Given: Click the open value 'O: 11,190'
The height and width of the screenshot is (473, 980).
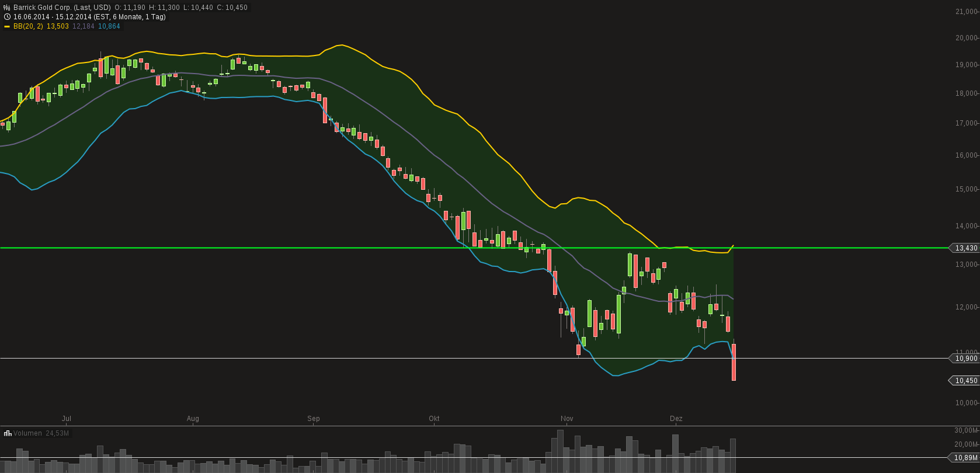Looking at the screenshot, I should click(x=130, y=8).
